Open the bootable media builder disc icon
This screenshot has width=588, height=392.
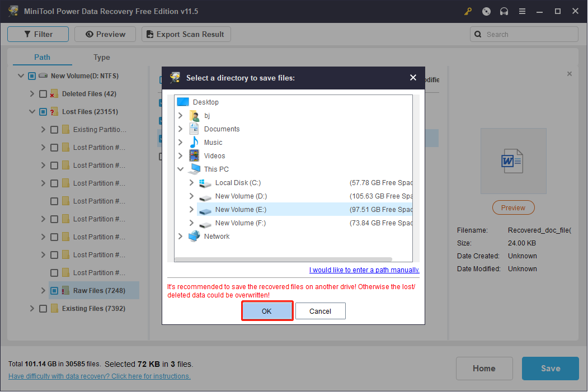click(x=486, y=11)
